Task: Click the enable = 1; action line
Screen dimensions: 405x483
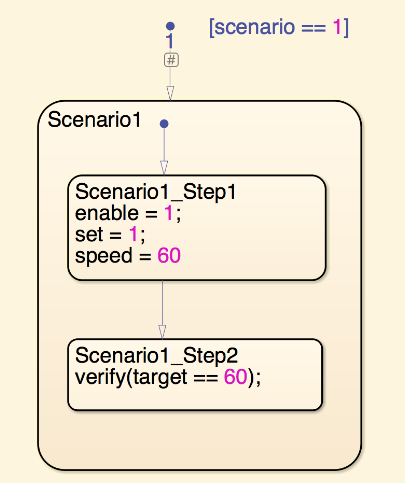Action: [x=128, y=213]
